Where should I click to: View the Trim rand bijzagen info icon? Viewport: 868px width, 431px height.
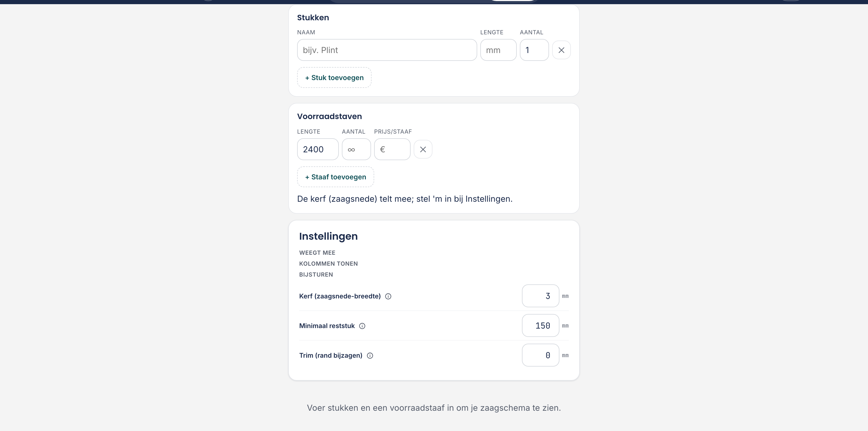(370, 356)
